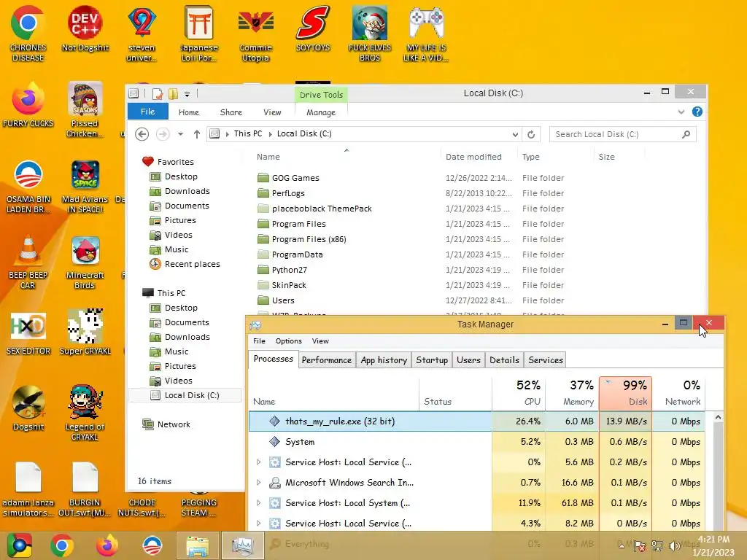Viewport: 747px width, 560px height.
Task: Select the Super CRYAKL desktop icon
Action: click(85, 332)
